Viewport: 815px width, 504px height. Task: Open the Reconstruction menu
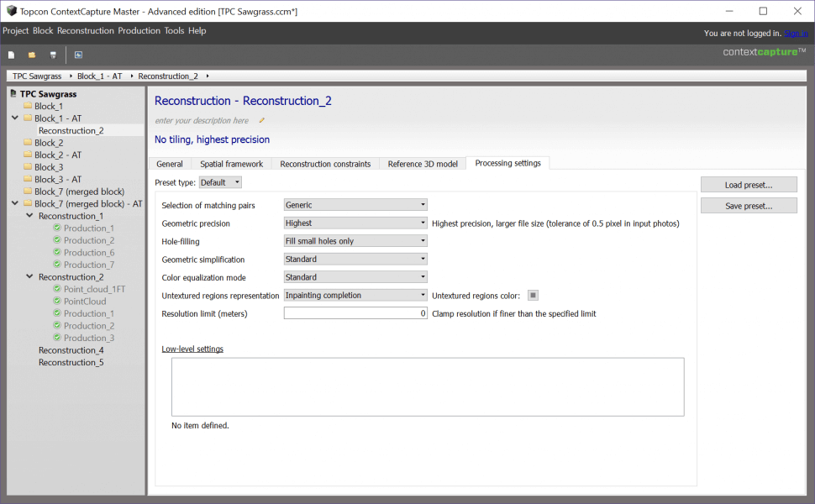pos(85,30)
